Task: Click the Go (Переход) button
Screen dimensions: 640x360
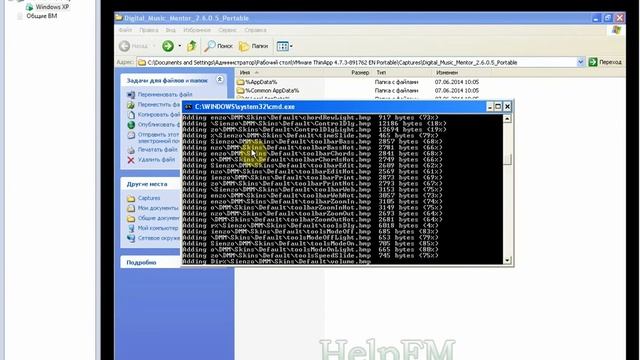Action: tap(605, 62)
